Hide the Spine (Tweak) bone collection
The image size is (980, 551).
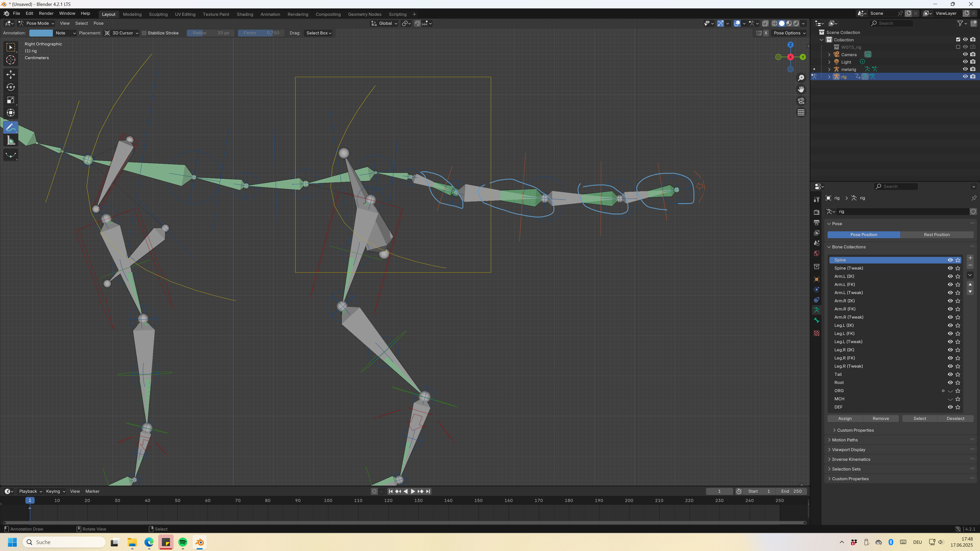950,268
